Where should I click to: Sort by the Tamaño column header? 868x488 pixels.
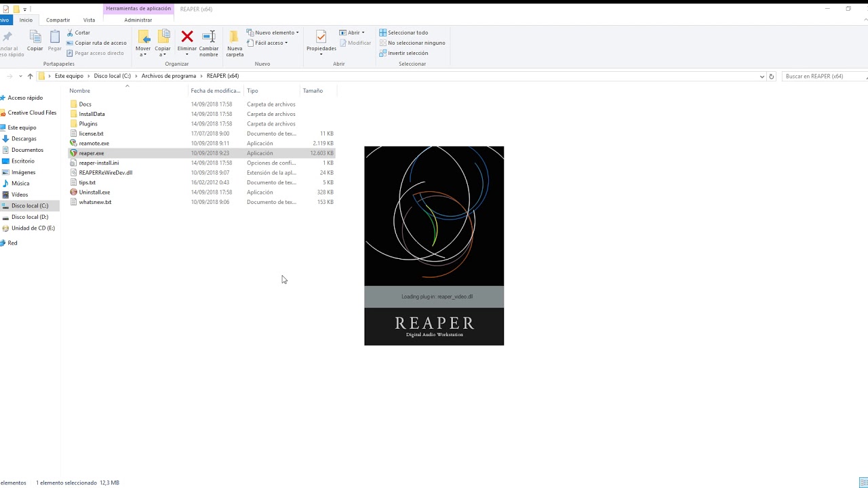(x=318, y=91)
